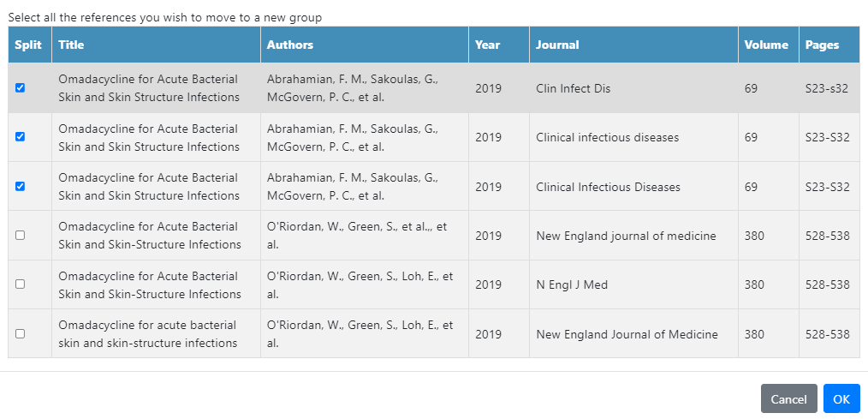The width and height of the screenshot is (868, 419).
Task: Uncheck Split box for Clin Infect Dis row
Action: click(20, 87)
